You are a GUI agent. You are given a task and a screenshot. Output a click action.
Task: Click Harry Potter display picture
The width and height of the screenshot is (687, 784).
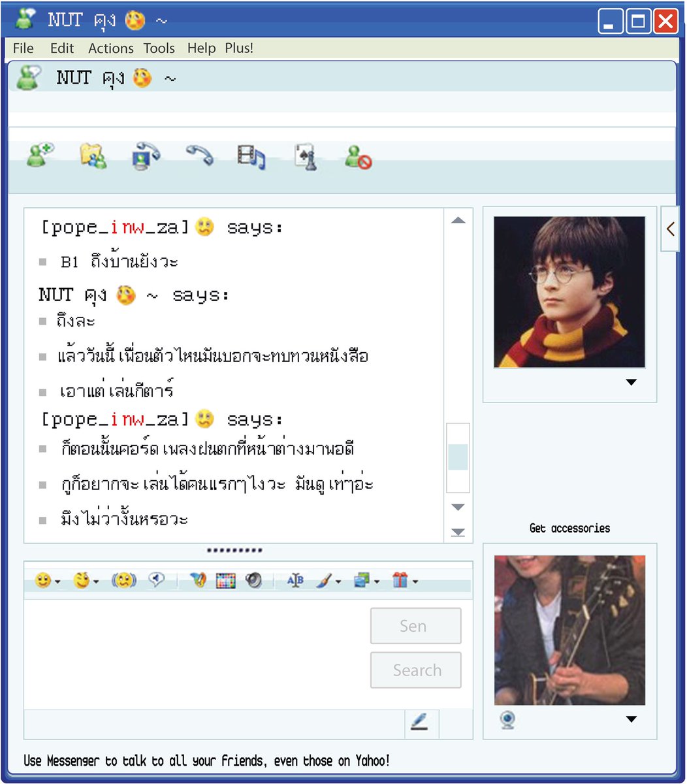569,292
